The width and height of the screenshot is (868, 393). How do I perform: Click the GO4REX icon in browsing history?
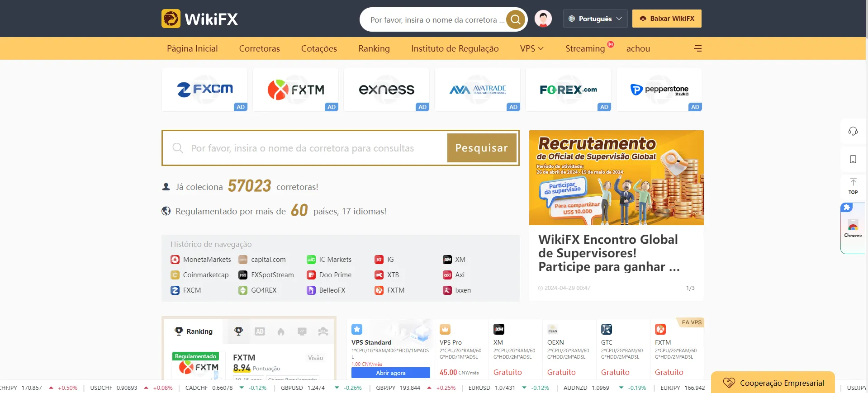[243, 290]
